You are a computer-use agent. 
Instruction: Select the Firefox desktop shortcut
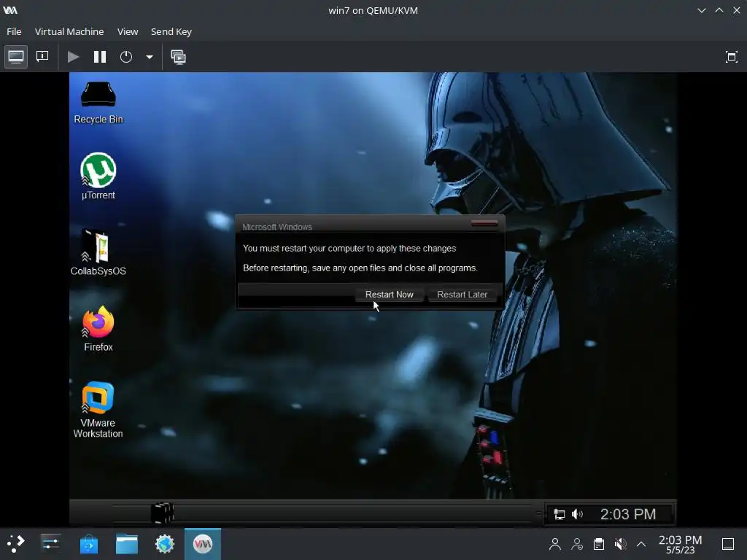[98, 329]
